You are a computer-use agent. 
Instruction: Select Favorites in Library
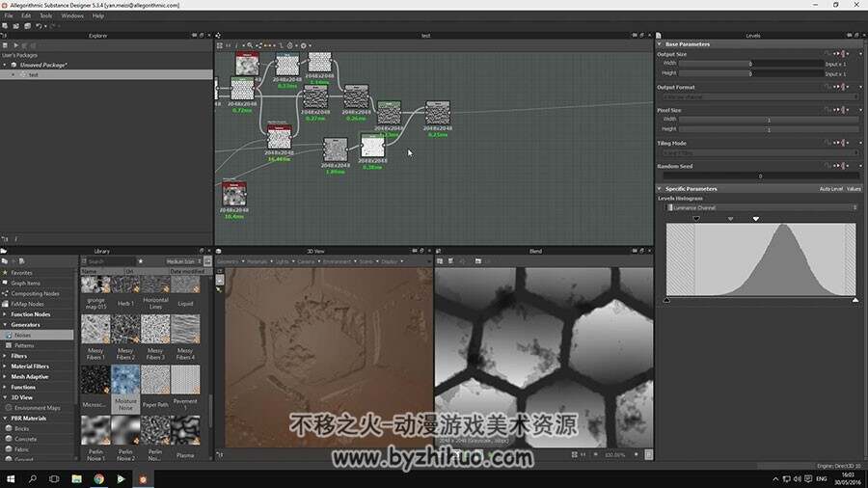click(21, 273)
